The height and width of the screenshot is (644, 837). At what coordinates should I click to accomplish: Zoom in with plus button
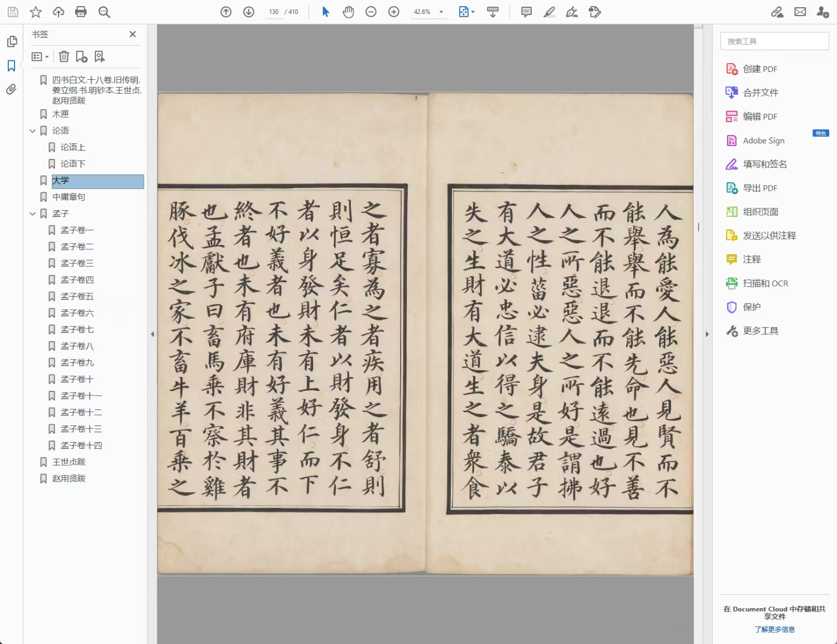[x=394, y=12]
